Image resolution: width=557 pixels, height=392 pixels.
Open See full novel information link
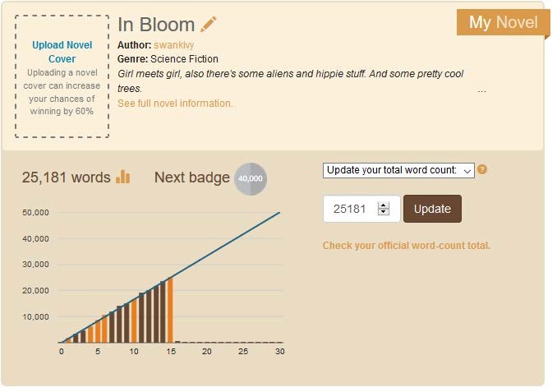175,104
